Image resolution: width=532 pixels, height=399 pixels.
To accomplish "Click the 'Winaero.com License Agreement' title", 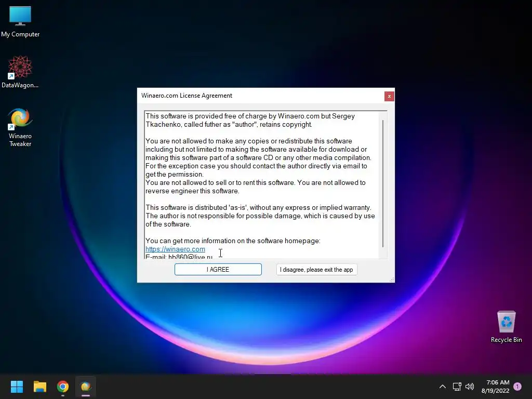I will pyautogui.click(x=187, y=96).
